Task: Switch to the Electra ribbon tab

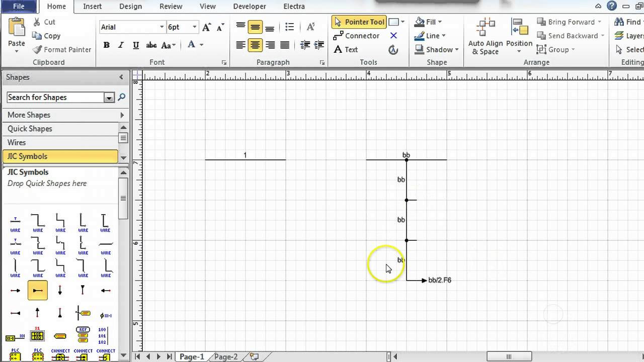Action: (x=294, y=7)
